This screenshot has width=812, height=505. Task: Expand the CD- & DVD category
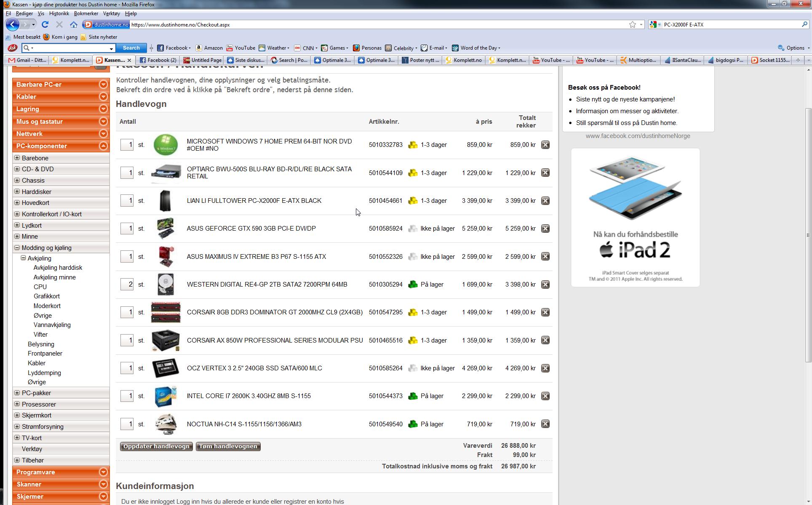click(17, 169)
